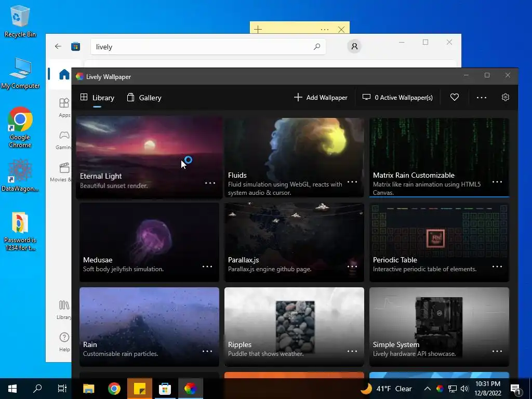Select the Rain wallpaper thumbnail

pyautogui.click(x=149, y=327)
